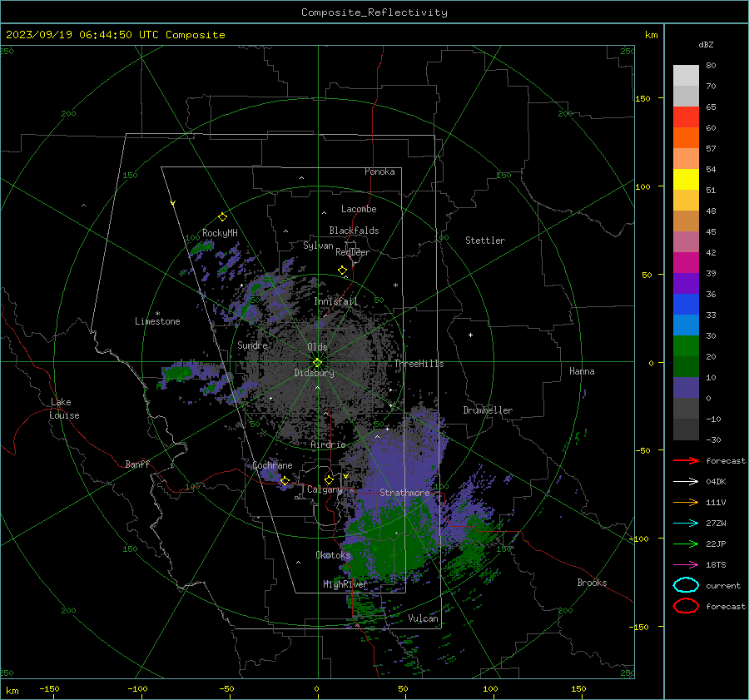749x700 pixels.
Task: Click the Didsbury city label
Action: coord(314,373)
